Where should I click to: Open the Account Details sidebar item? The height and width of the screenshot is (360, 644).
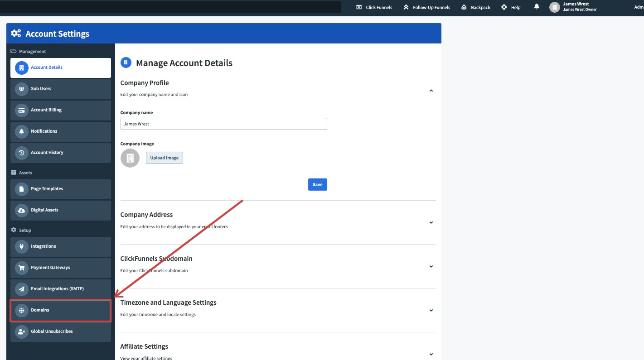point(61,67)
